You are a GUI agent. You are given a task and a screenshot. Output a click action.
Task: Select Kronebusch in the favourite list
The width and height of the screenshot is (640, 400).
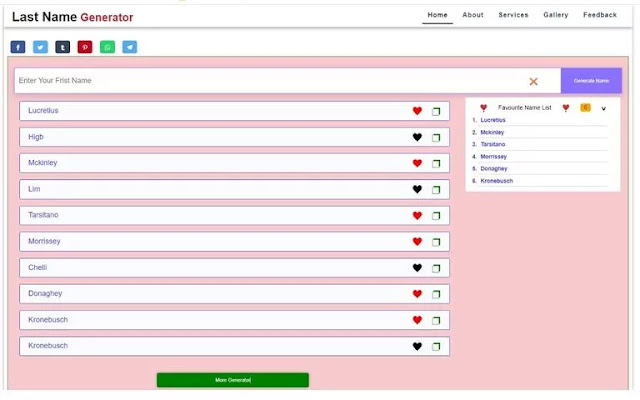pyautogui.click(x=496, y=180)
